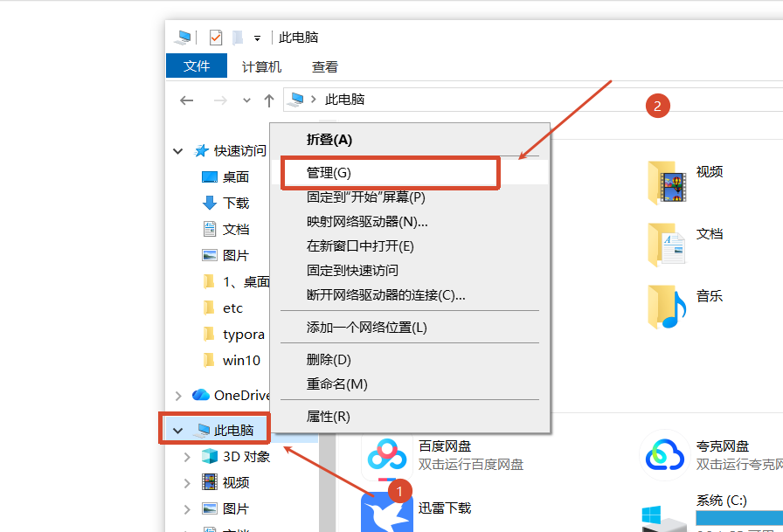Click the 双击运行百度网盘 description text
The width and height of the screenshot is (783, 532).
471,465
